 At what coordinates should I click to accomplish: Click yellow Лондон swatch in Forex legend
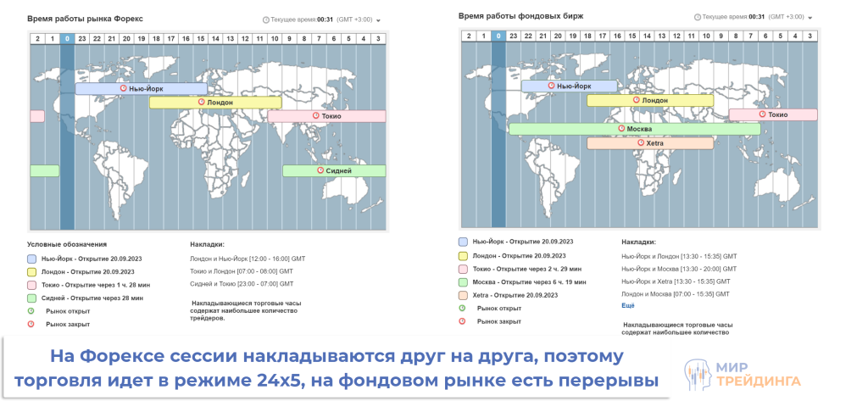32,272
